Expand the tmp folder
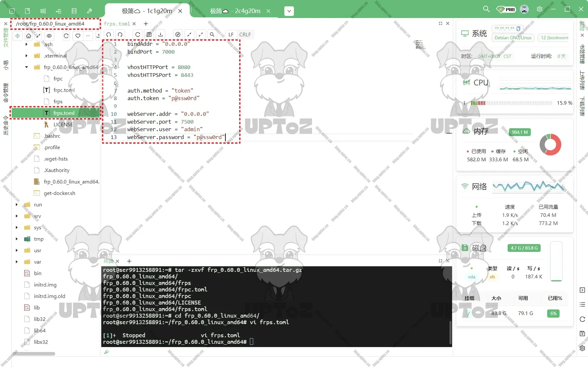The image size is (588, 368). pos(17,239)
